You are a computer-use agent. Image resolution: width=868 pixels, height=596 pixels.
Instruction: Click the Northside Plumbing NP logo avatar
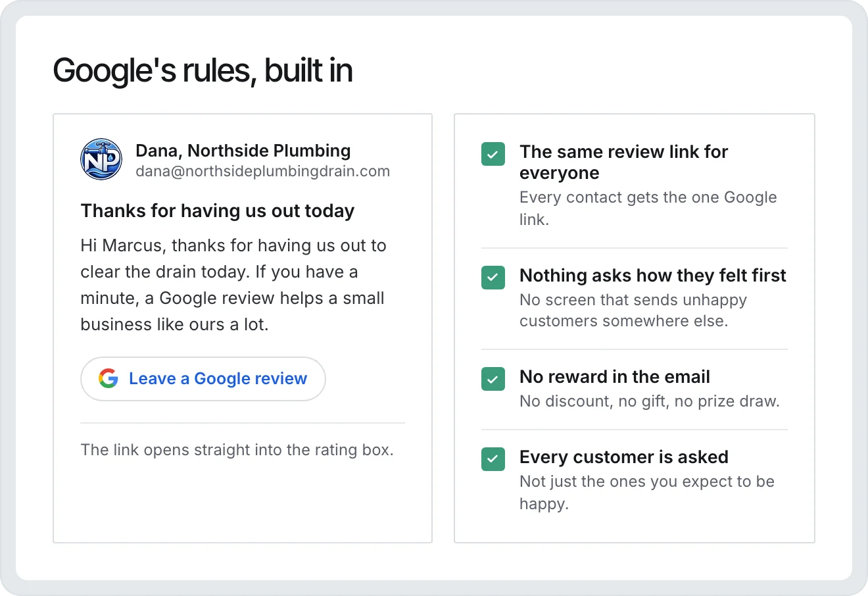[x=101, y=159]
